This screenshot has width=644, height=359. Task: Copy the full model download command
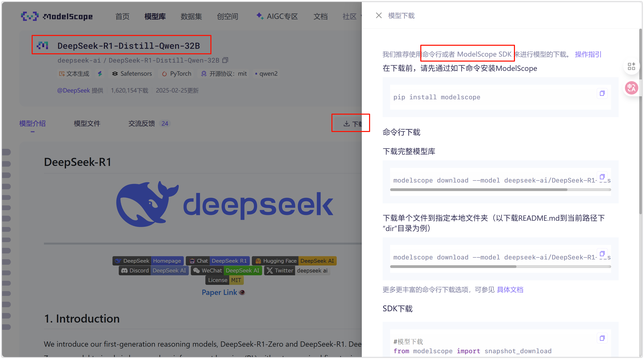(602, 176)
